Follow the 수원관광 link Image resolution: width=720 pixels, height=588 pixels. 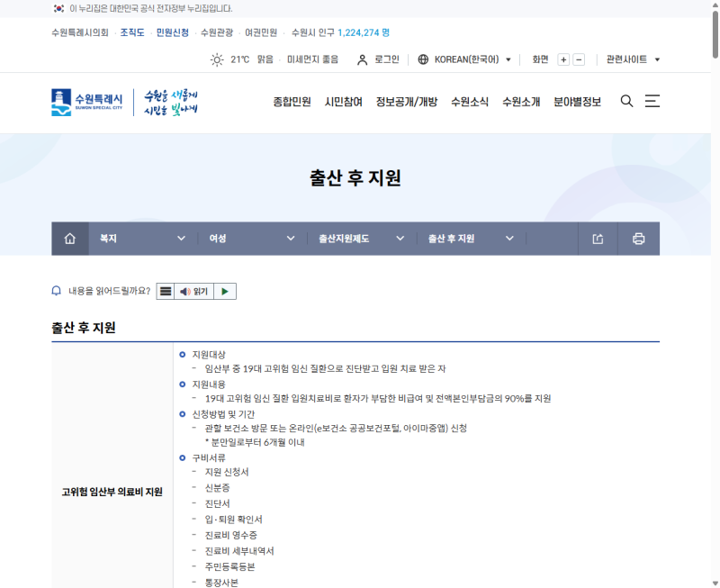pos(217,32)
